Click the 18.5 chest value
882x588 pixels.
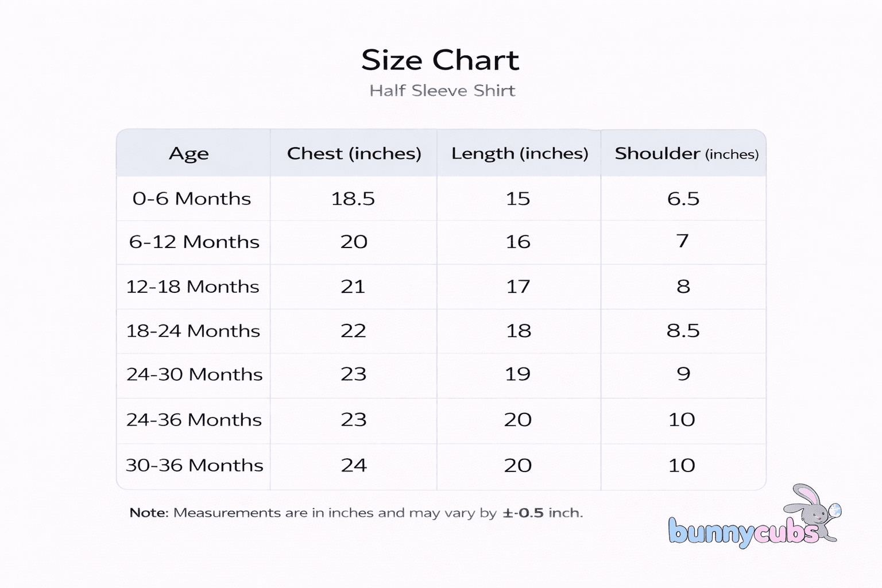(x=353, y=199)
